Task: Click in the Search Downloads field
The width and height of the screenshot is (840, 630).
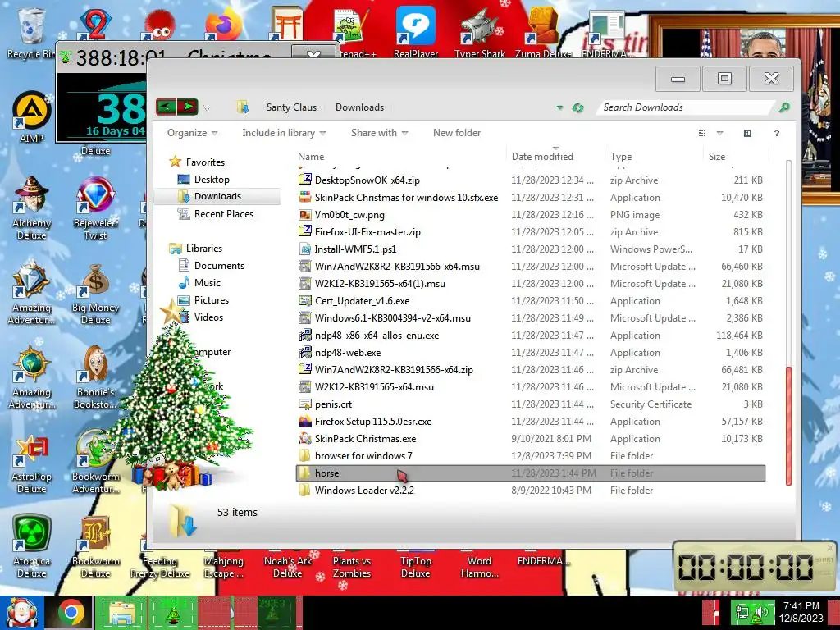Action: click(686, 107)
